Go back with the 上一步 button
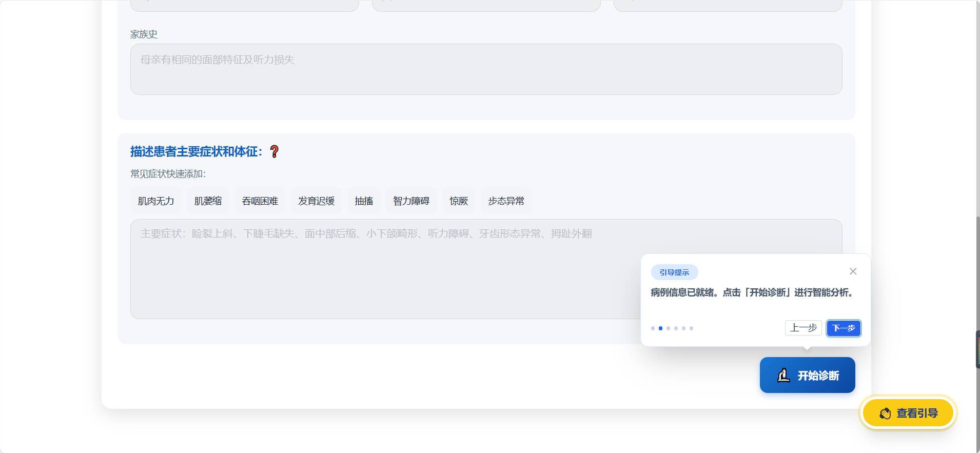Viewport: 980px width, 453px height. click(x=803, y=328)
